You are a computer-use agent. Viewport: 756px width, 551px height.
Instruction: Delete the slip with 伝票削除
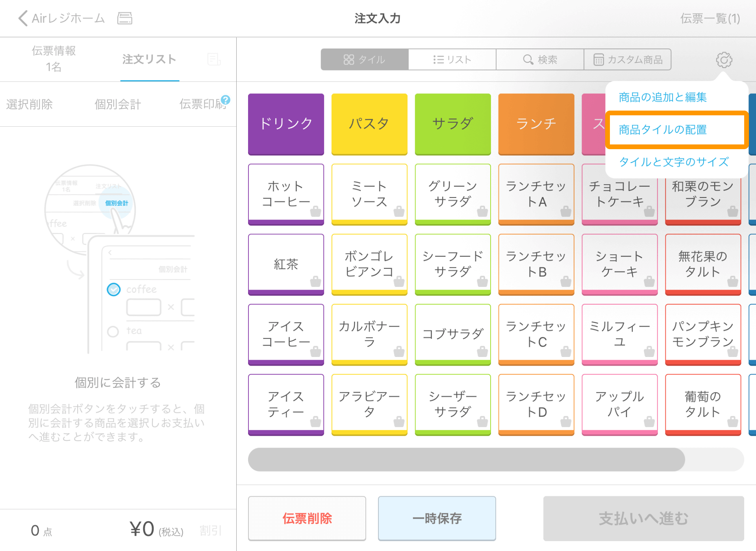(x=307, y=518)
